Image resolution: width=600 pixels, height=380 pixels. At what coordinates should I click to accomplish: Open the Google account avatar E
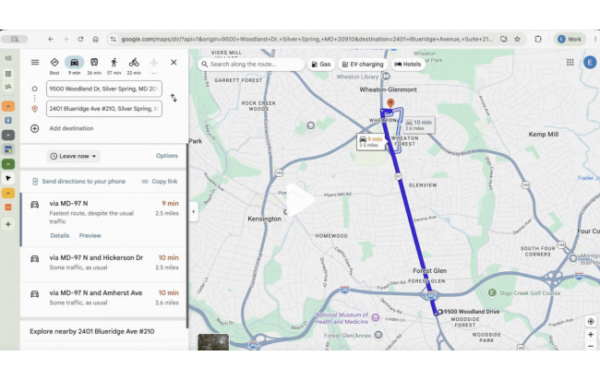click(x=590, y=62)
